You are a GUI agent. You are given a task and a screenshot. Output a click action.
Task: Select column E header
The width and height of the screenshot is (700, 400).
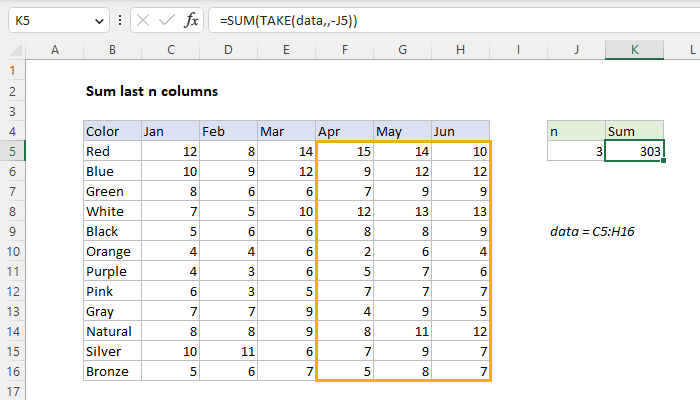point(287,50)
